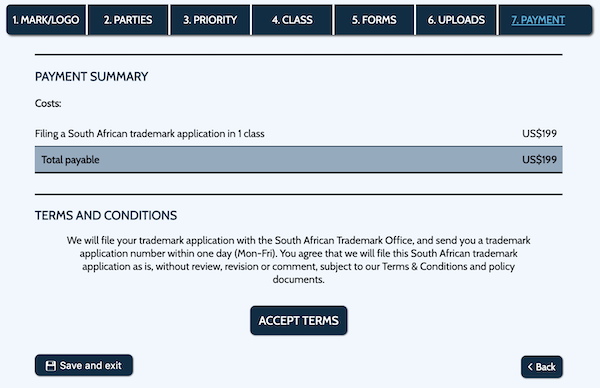Switch to the 3. Priority tab
This screenshot has height=388, width=600.
pyautogui.click(x=210, y=20)
